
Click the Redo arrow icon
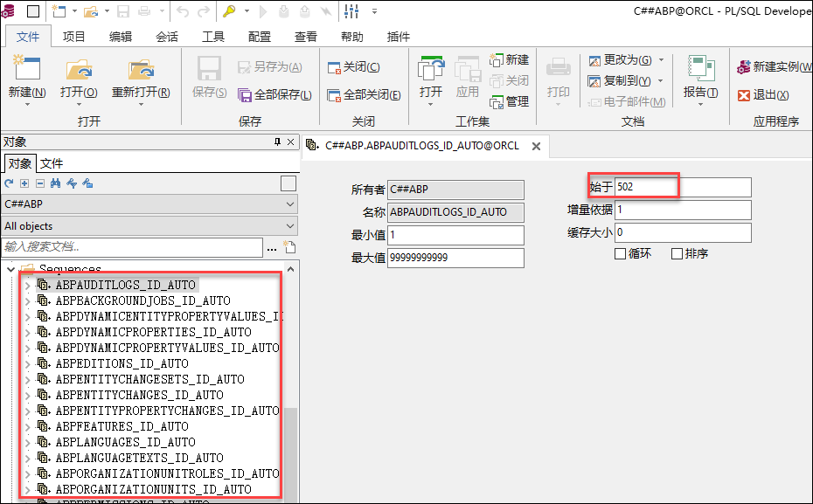[204, 10]
